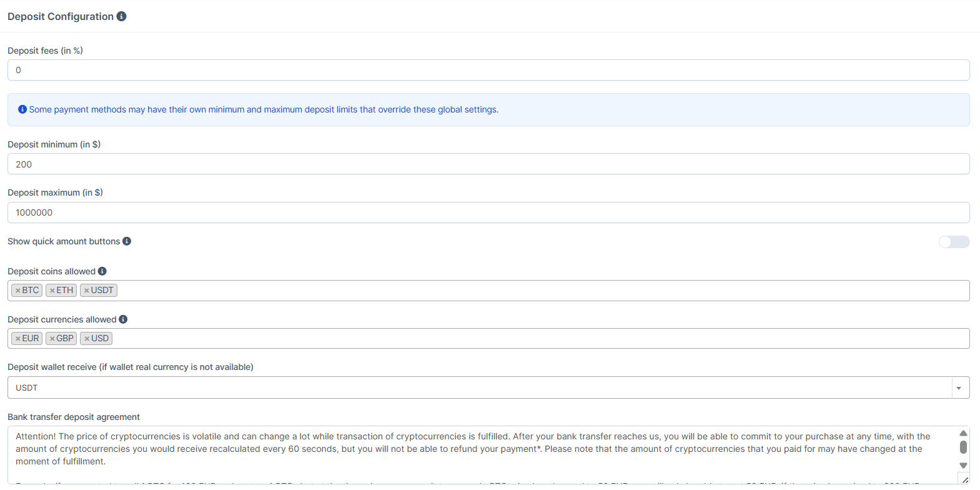Image resolution: width=980 pixels, height=490 pixels.
Task: Click the Deposit maximum input field
Action: click(487, 212)
